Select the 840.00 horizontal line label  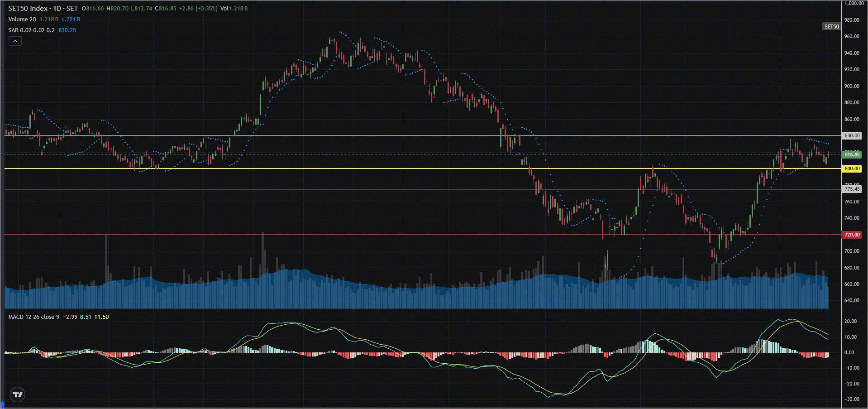852,135
